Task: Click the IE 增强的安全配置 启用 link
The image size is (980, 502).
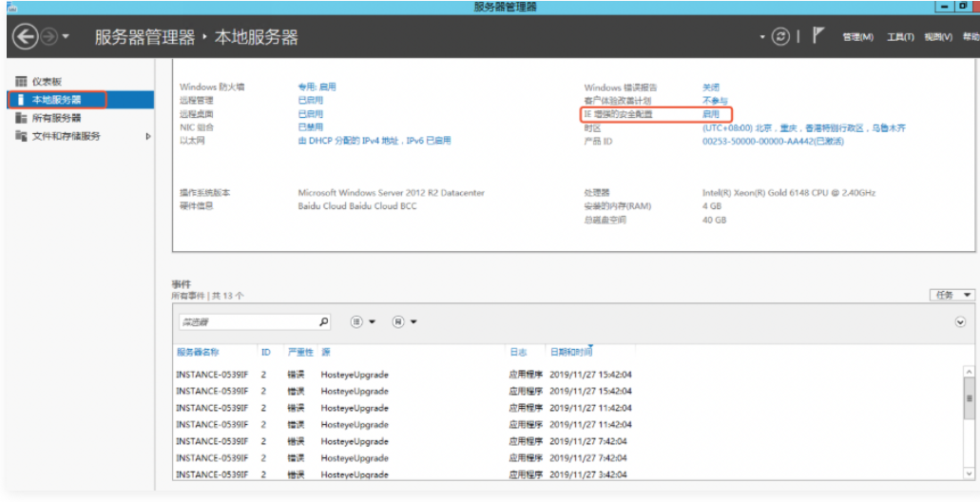Action: 710,114
